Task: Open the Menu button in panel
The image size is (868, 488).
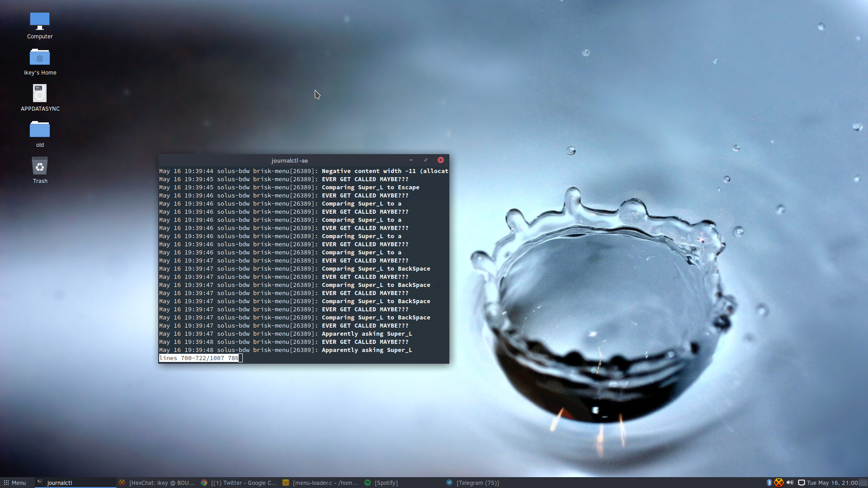Action: [15, 483]
